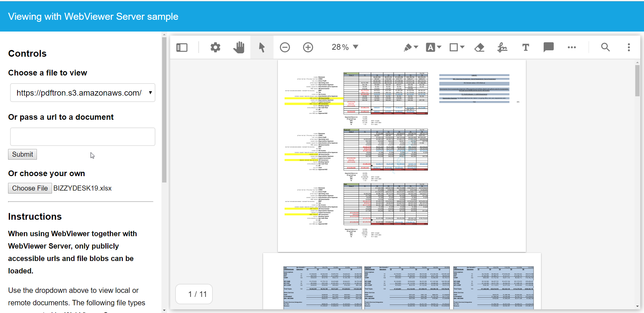Click the controls panel scrollbar
This screenshot has height=313, width=644.
(164, 110)
